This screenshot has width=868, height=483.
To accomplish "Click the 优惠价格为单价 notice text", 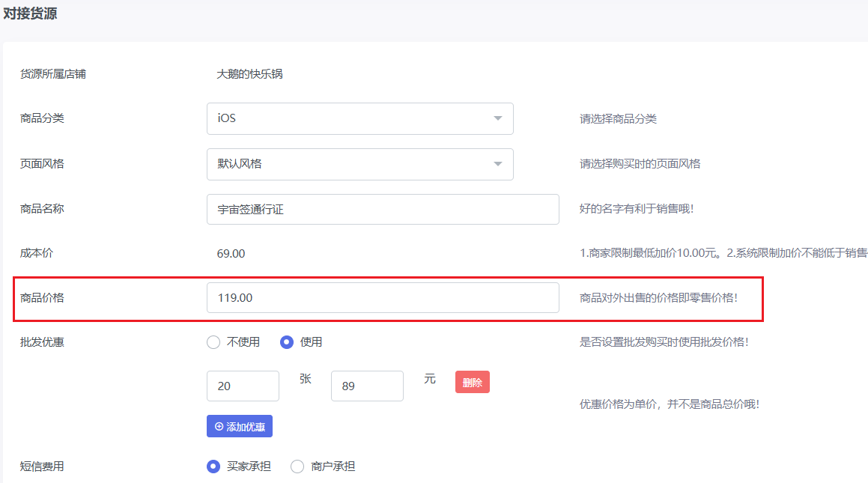I will (x=670, y=404).
